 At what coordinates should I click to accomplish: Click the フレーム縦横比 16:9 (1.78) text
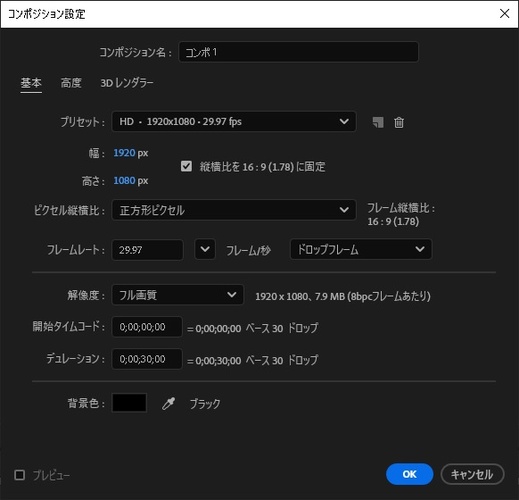[x=401, y=214]
